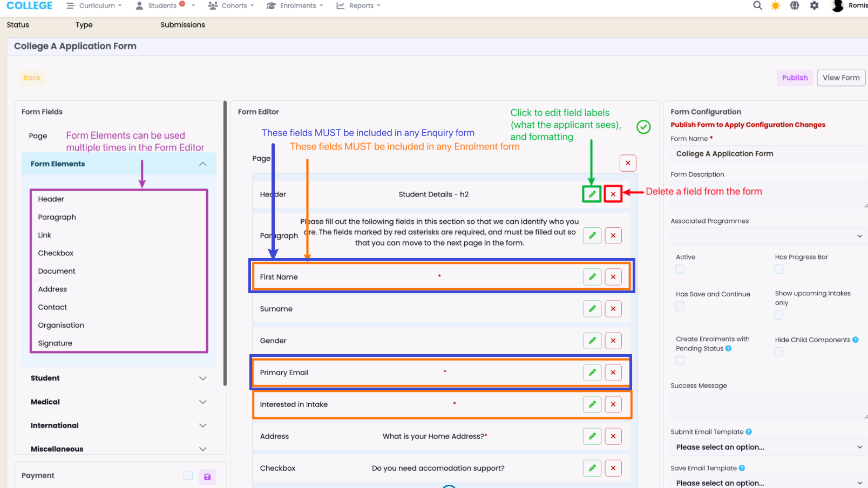
Task: Click the globe language icon
Action: 795,5
